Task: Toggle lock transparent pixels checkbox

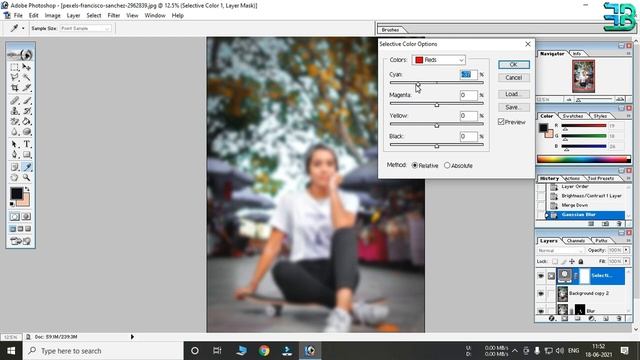Action: coord(555,261)
